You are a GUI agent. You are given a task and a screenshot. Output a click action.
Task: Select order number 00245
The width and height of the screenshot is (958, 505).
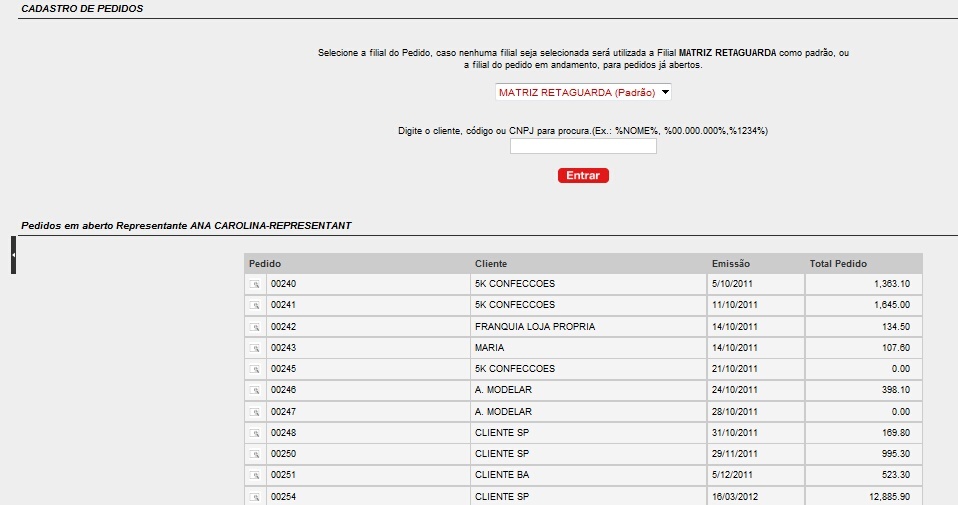point(283,369)
